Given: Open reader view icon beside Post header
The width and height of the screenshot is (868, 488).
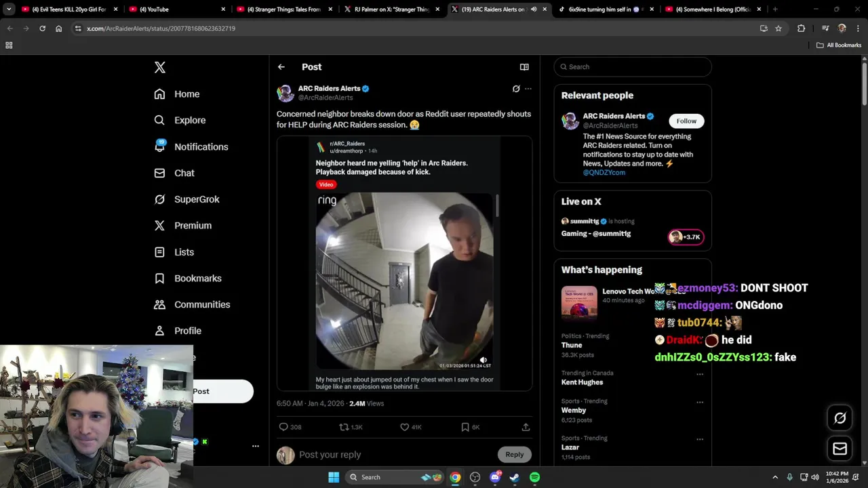Looking at the screenshot, I should tap(524, 67).
